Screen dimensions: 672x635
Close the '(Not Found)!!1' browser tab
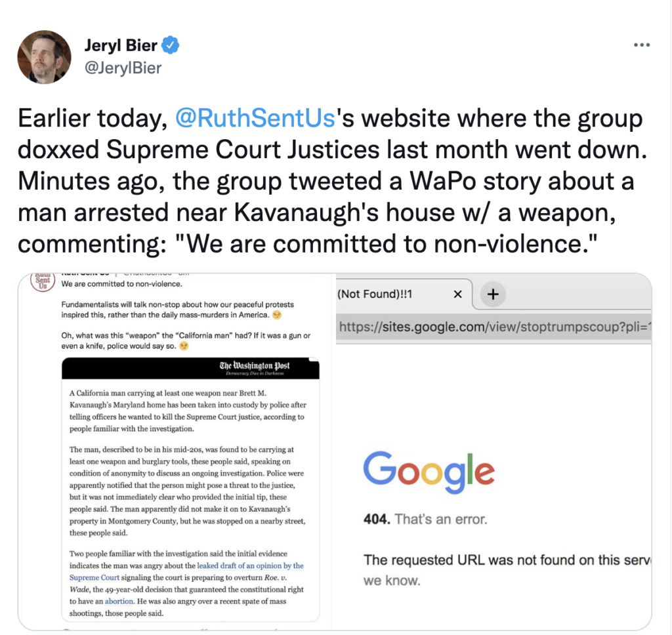458,294
